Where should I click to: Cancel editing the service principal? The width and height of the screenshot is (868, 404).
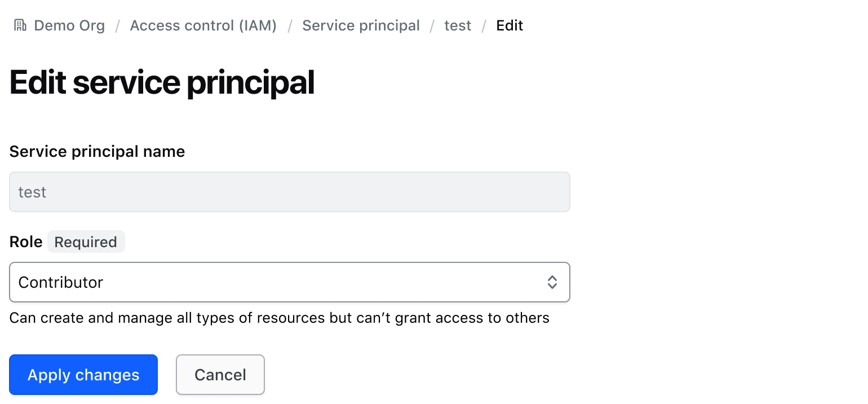(220, 374)
